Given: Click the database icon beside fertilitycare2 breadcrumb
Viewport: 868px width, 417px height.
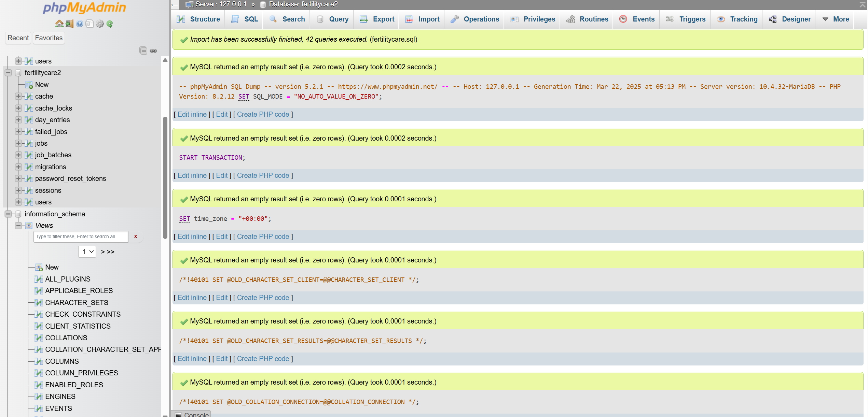Looking at the screenshot, I should click(x=262, y=4).
